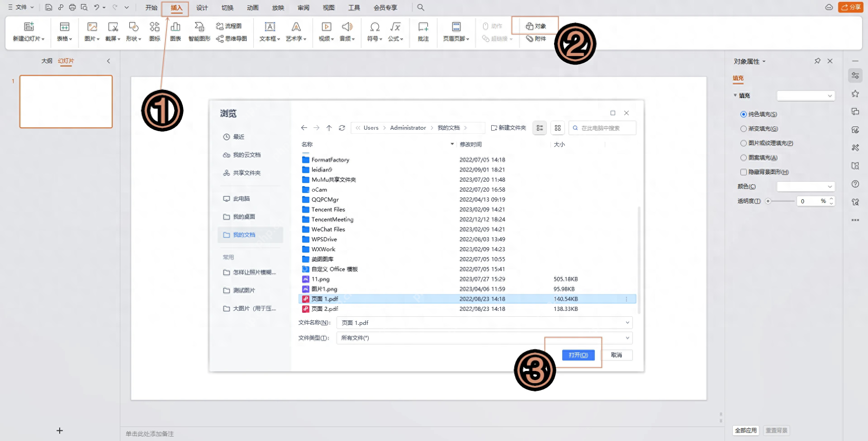Open the 对象 object insertion tool
868x441 pixels.
click(535, 26)
